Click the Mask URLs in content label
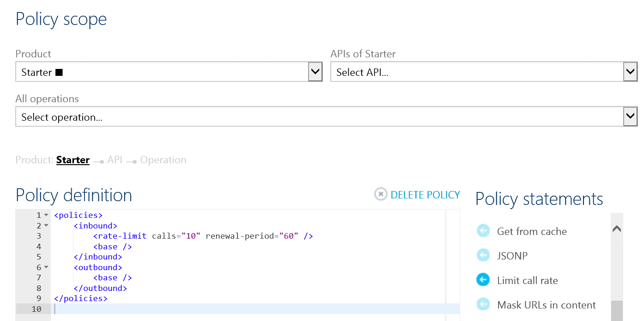The width and height of the screenshot is (644, 321). coord(547,305)
